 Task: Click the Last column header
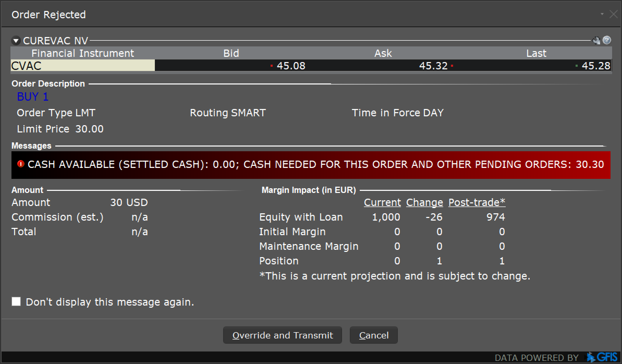[x=536, y=53]
